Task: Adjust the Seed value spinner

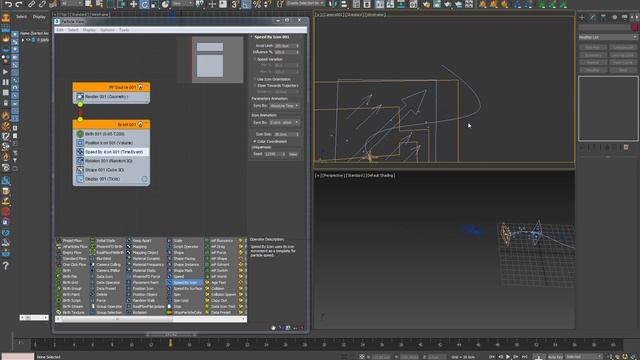Action: click(284, 154)
